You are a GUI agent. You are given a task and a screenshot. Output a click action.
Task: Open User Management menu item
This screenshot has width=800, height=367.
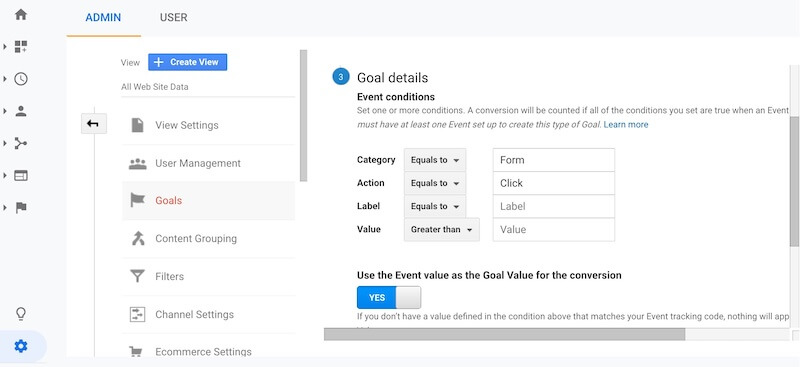(208, 163)
